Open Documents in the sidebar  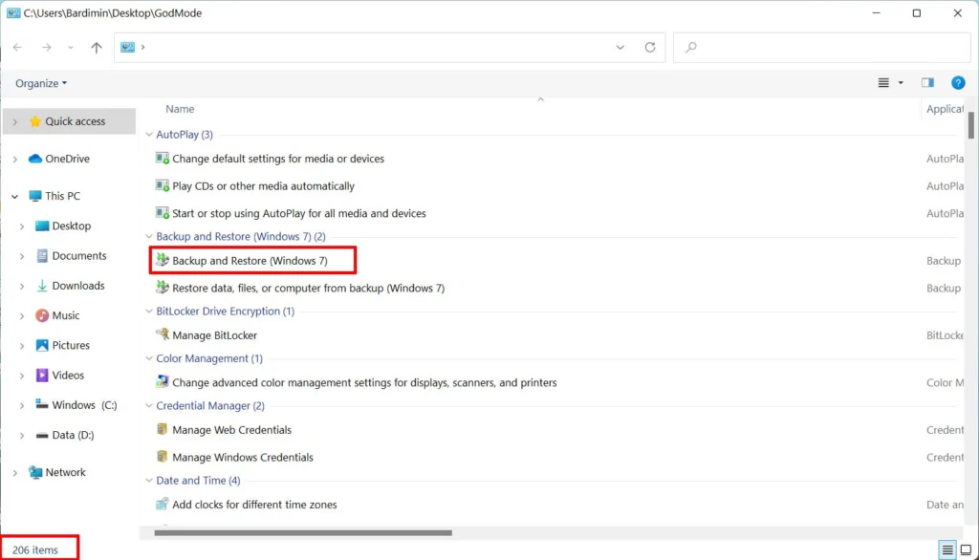click(x=79, y=256)
